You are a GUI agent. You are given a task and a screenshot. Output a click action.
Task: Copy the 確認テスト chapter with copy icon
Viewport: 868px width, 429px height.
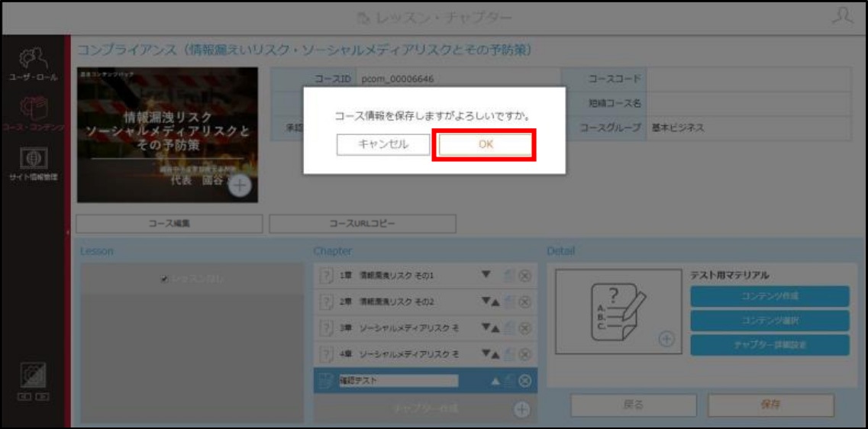coord(509,381)
